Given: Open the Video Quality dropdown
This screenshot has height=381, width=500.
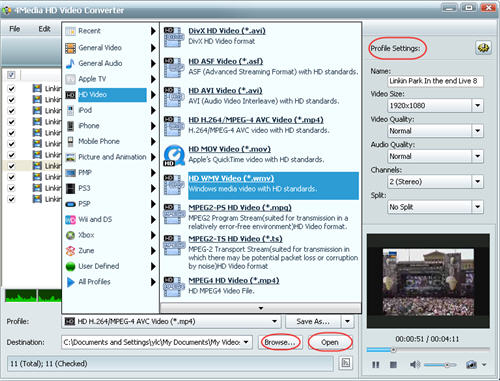Looking at the screenshot, I should tap(477, 131).
